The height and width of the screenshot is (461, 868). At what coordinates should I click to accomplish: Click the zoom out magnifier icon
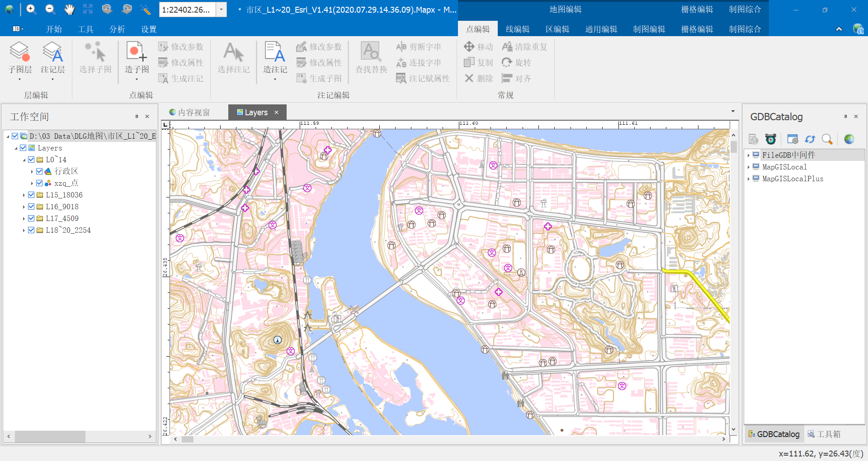coord(50,9)
